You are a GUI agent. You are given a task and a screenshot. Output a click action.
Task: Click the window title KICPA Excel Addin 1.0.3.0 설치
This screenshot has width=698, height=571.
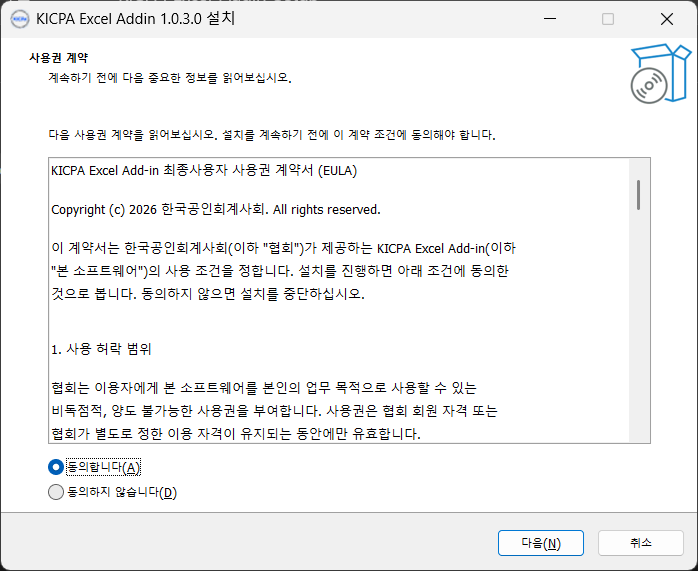[x=135, y=19]
